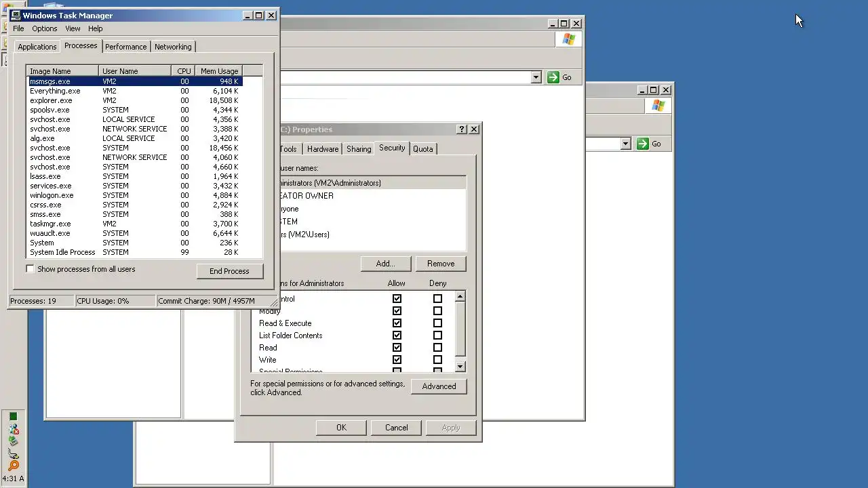Check Deny checkbox for Read permission

[437, 348]
